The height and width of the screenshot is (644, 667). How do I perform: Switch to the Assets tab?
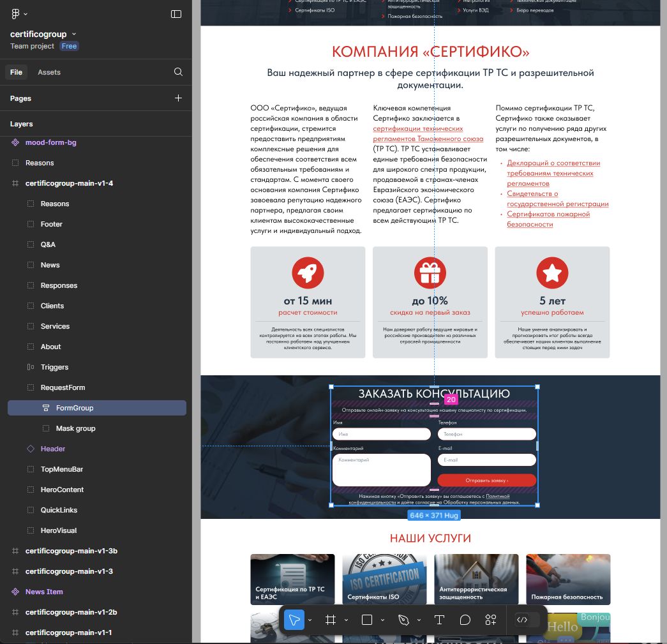(49, 72)
